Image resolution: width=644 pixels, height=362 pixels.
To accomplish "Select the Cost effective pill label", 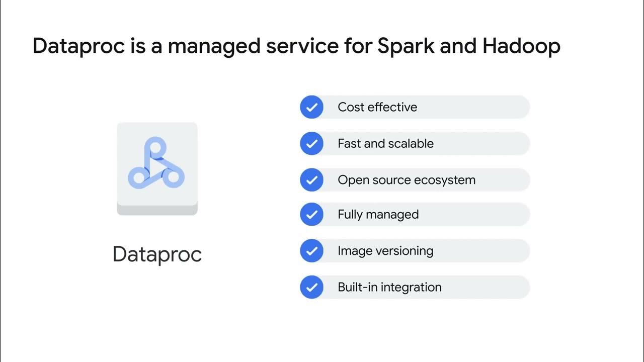I will click(x=377, y=107).
